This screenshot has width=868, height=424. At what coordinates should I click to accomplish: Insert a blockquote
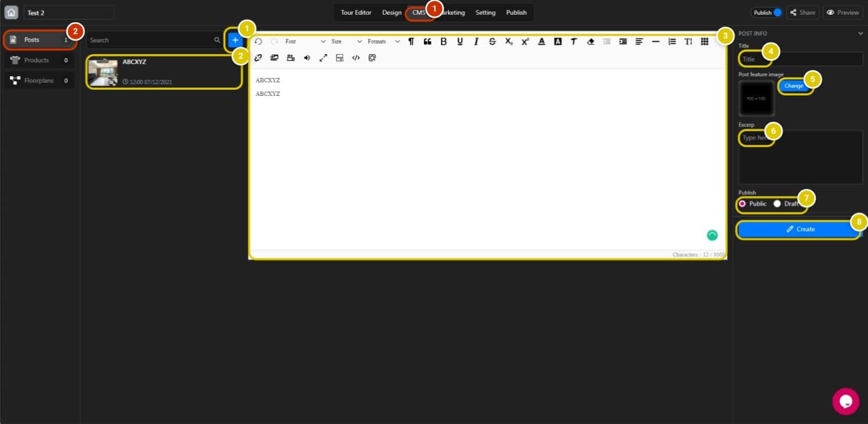pyautogui.click(x=428, y=42)
